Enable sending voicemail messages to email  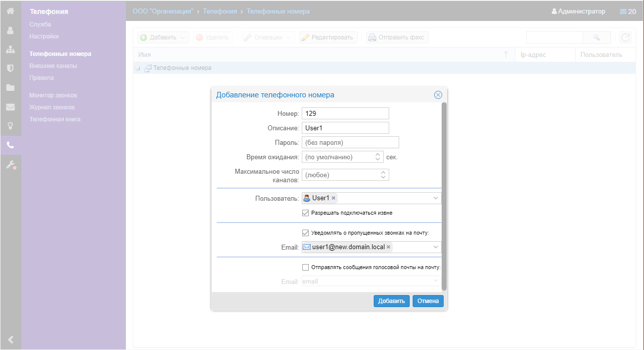coord(306,267)
